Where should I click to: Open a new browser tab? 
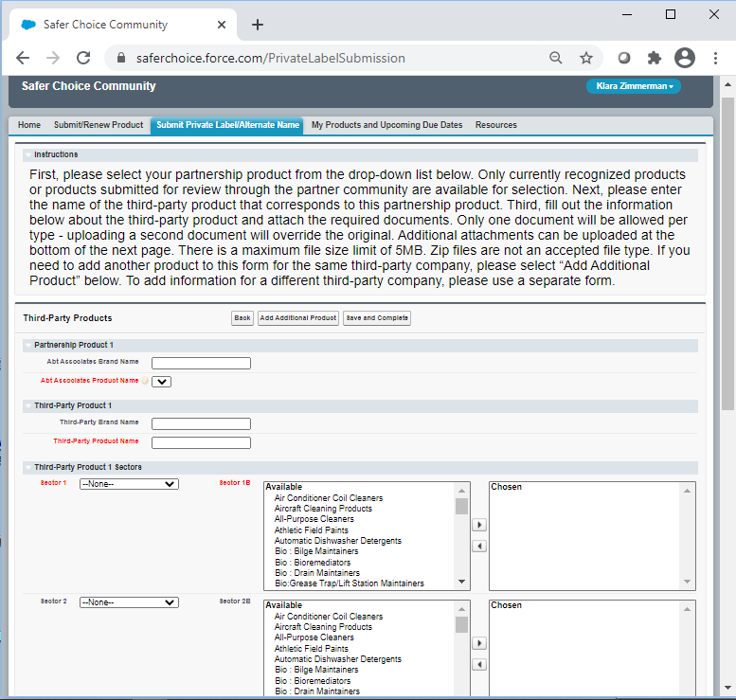[258, 25]
